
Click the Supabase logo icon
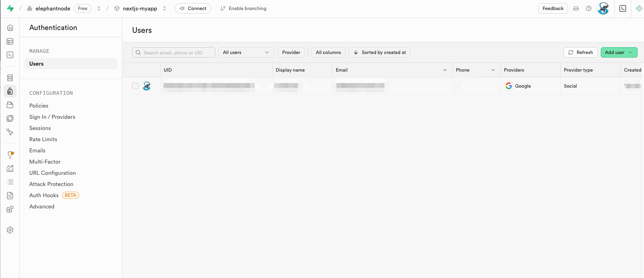10,8
